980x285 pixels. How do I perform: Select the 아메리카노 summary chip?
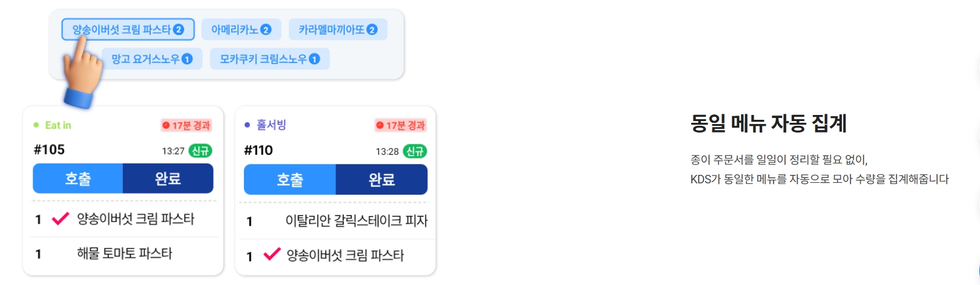[x=241, y=29]
